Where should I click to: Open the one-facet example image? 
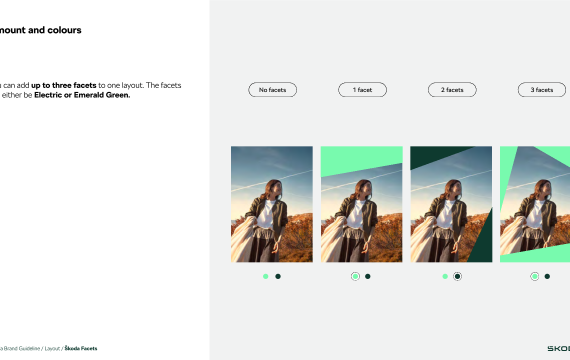pos(361,204)
